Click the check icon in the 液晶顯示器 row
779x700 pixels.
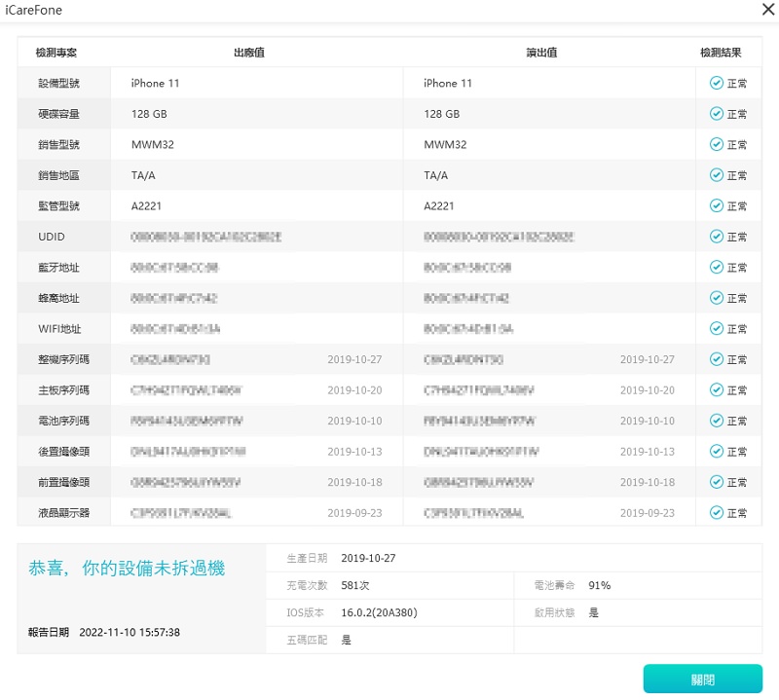click(716, 513)
